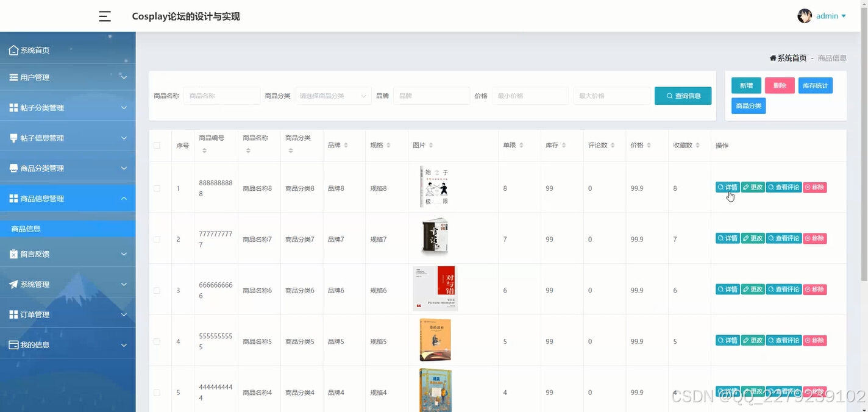
Task: Collapse the 商品信息管理 sidebar section
Action: pos(67,198)
